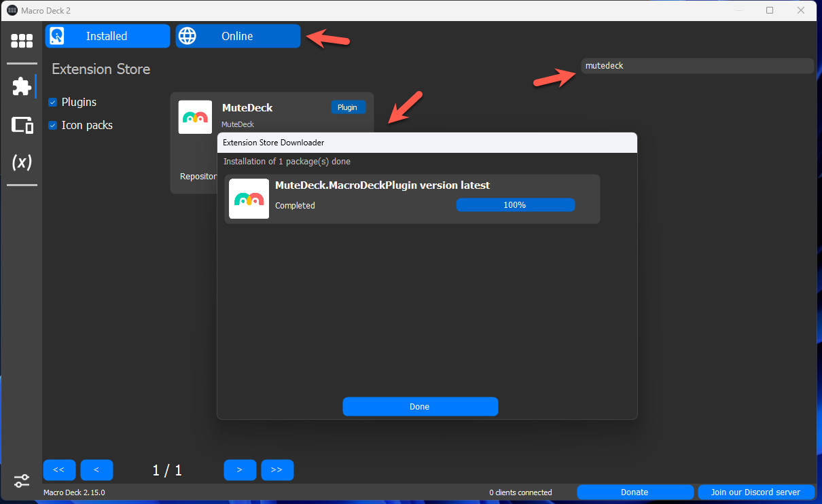822x504 pixels.
Task: Click Done in Extension Store Downloader
Action: pyautogui.click(x=420, y=406)
